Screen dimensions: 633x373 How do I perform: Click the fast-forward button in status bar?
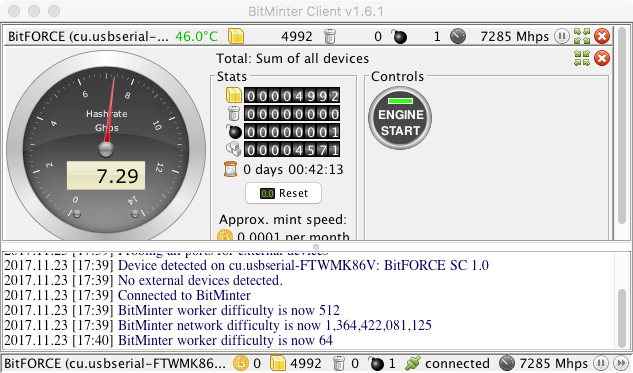(x=620, y=363)
